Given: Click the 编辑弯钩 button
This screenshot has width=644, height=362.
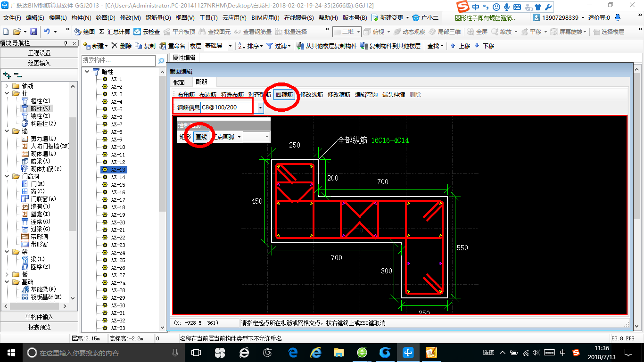Looking at the screenshot, I should click(366, 94).
